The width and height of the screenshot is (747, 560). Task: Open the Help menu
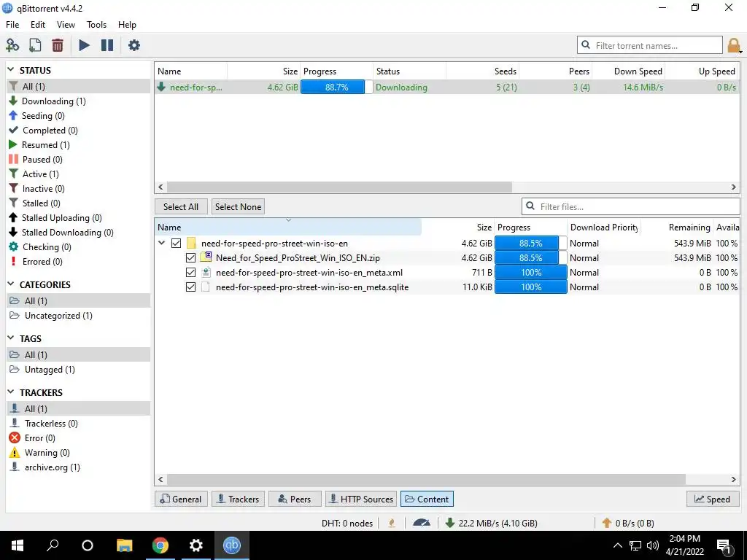tap(127, 24)
